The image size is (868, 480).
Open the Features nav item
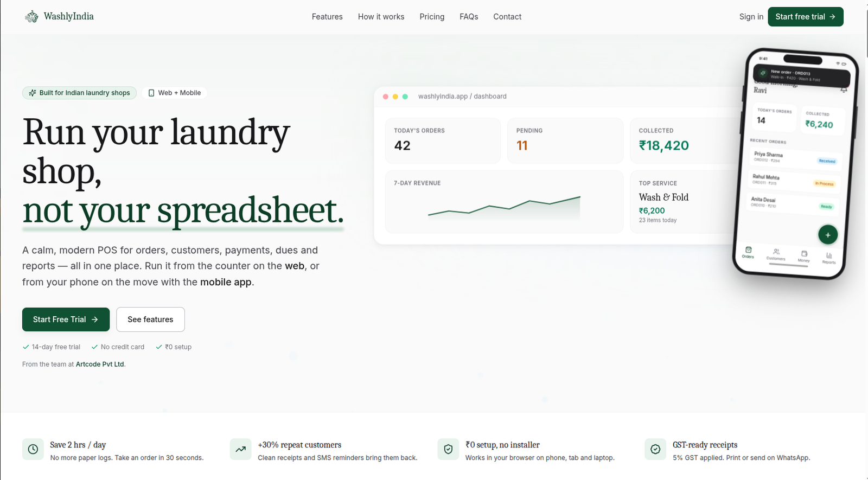click(x=327, y=17)
